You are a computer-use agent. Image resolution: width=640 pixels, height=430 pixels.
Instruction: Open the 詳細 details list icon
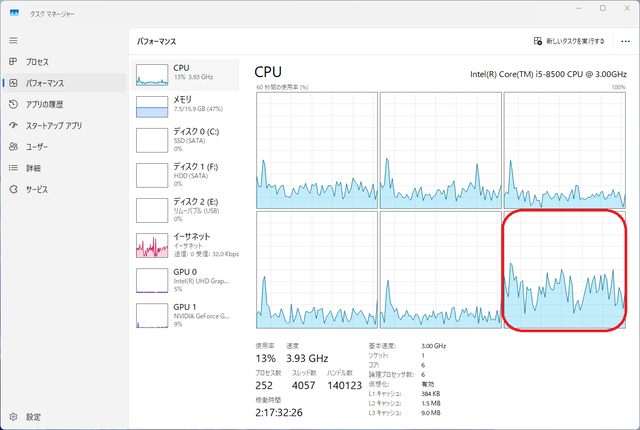[x=13, y=168]
